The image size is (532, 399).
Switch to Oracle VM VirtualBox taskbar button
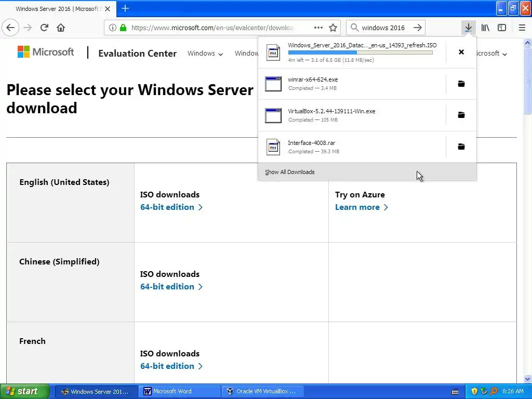[x=262, y=391]
